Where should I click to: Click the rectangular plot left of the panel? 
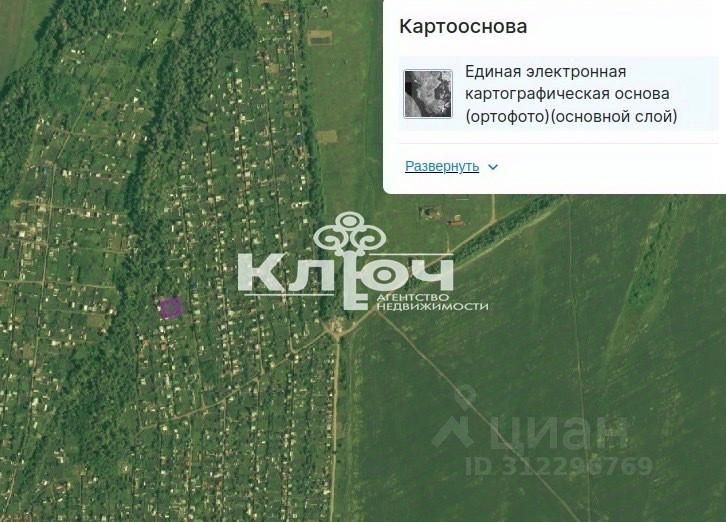point(326,137)
